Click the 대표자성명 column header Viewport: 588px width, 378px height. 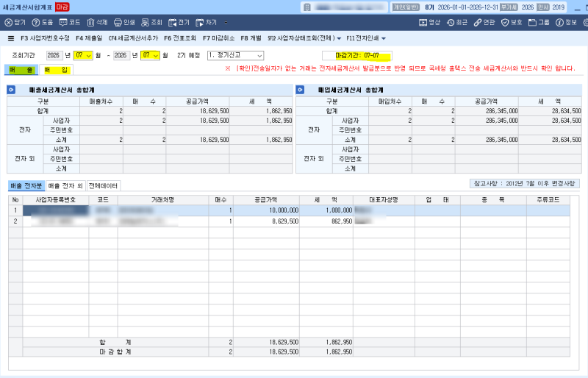384,200
